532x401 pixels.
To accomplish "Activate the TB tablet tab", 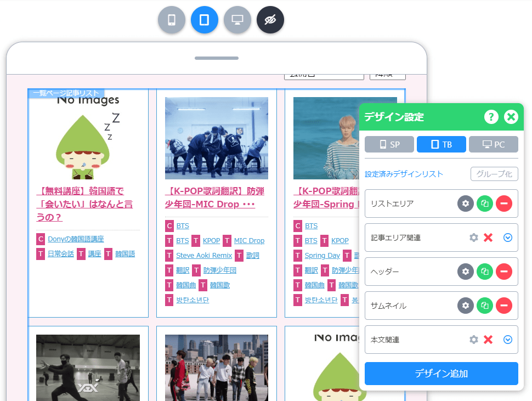I will coord(442,144).
